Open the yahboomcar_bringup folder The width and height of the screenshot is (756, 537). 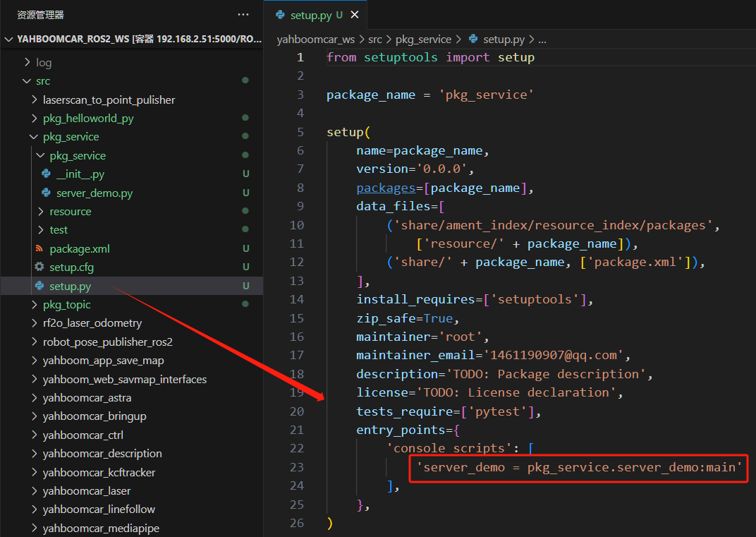pos(94,416)
